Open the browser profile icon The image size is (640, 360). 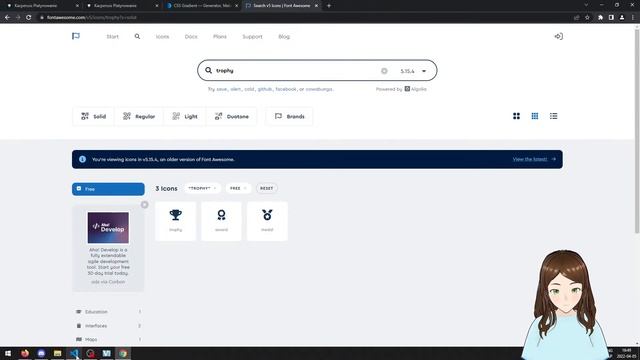coord(622,18)
